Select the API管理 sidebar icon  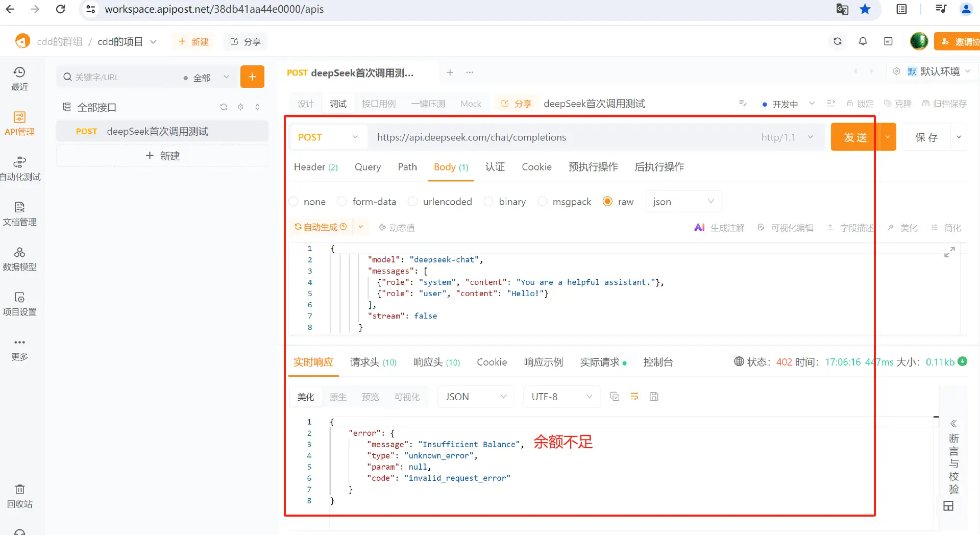(19, 124)
